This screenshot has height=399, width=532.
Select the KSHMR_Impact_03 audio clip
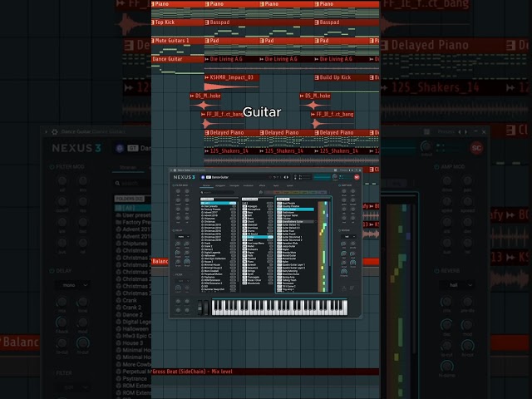click(232, 83)
